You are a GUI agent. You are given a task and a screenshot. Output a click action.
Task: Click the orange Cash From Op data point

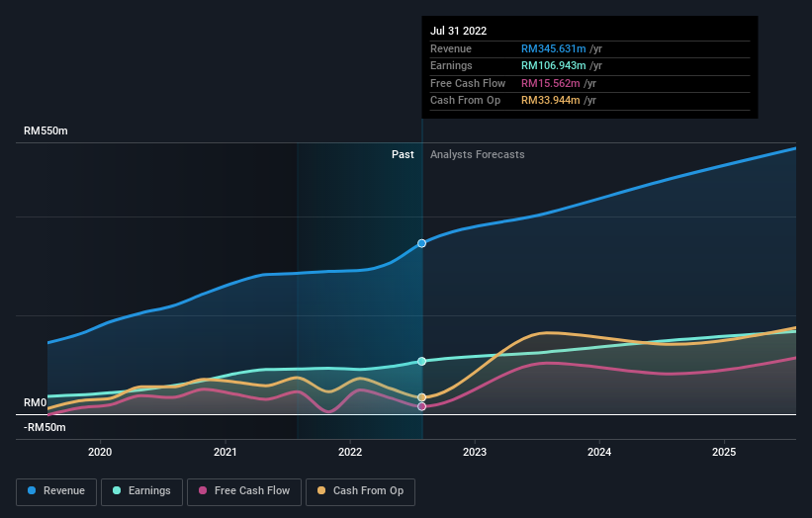pyautogui.click(x=422, y=397)
